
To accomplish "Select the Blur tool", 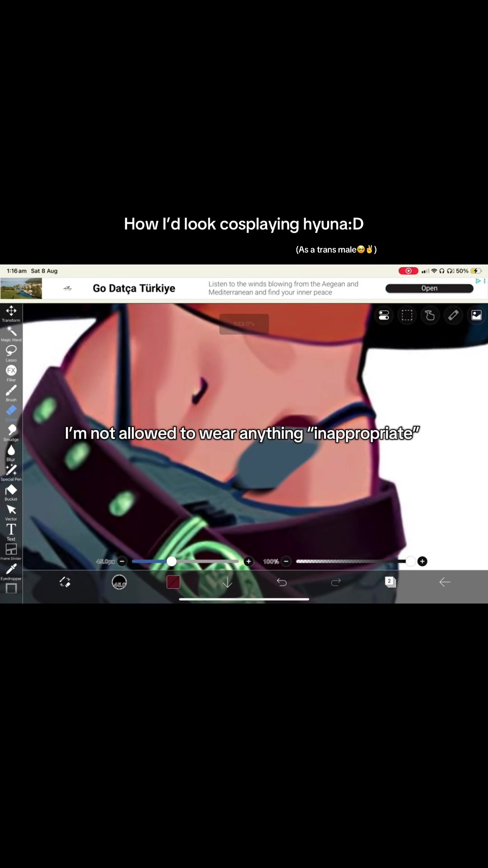I will click(11, 453).
